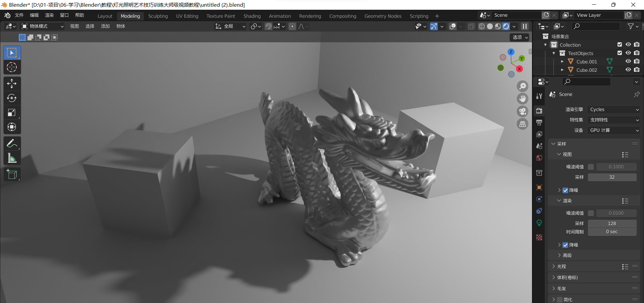Select the Add Cube tool
This screenshot has width=644, height=303.
pyautogui.click(x=12, y=174)
